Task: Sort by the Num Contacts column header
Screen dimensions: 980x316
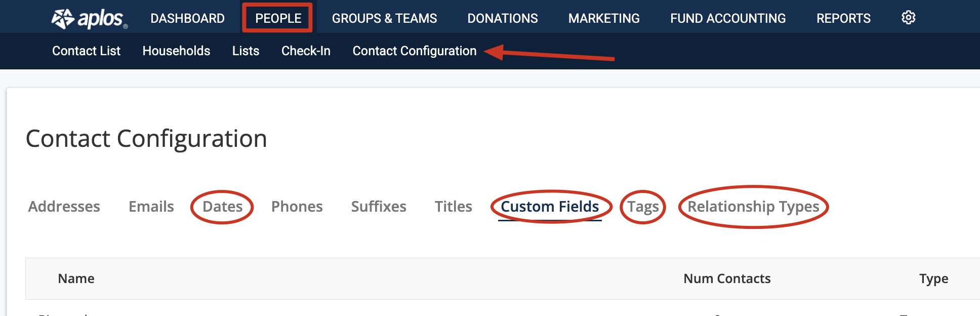Action: click(x=727, y=279)
